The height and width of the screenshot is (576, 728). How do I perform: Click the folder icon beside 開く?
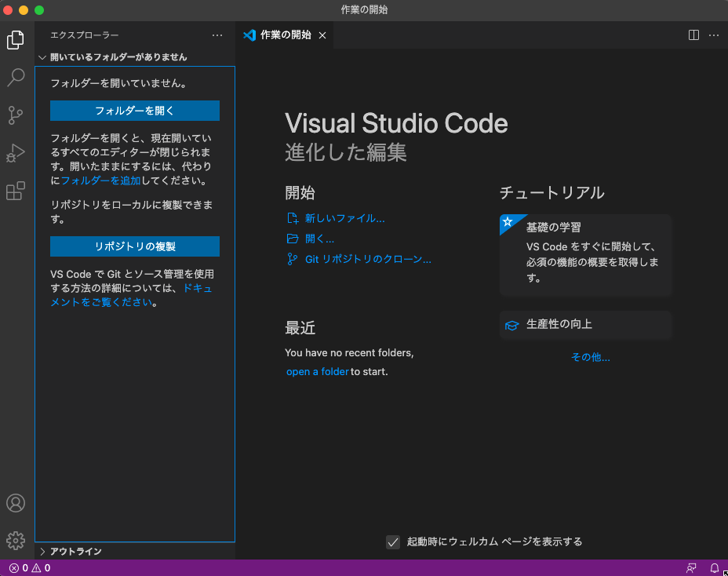(x=293, y=239)
